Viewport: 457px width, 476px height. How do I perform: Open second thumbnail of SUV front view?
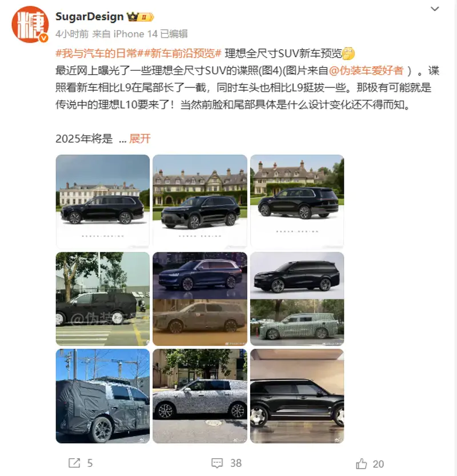coord(200,201)
